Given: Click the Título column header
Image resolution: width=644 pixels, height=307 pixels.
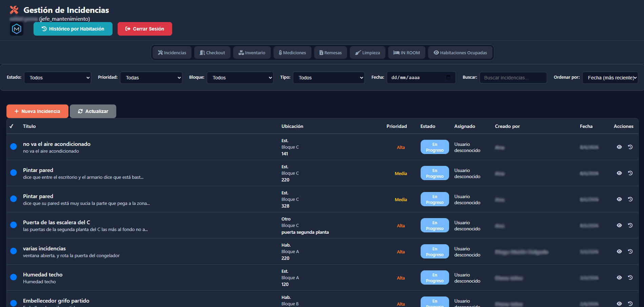Looking at the screenshot, I should 29,126.
